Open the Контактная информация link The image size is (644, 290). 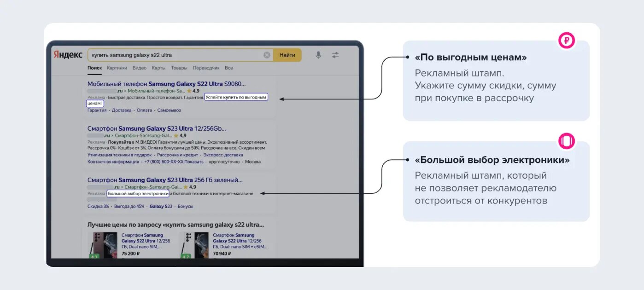coord(113,162)
